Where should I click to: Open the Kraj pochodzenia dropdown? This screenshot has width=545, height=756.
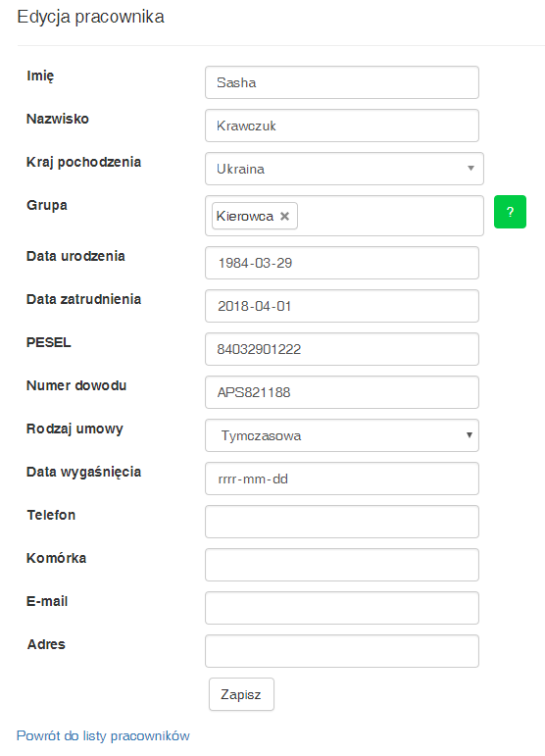tap(344, 169)
